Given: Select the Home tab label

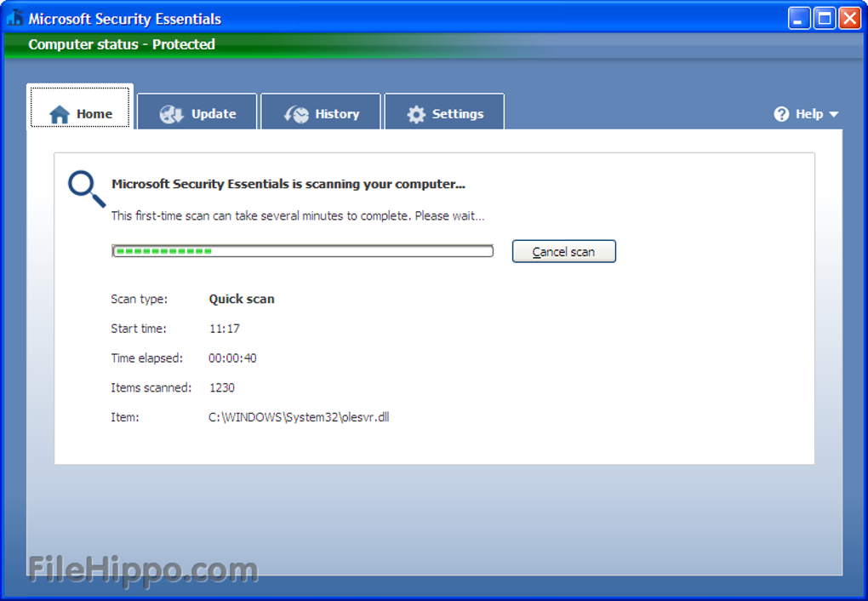Looking at the screenshot, I should [x=94, y=114].
